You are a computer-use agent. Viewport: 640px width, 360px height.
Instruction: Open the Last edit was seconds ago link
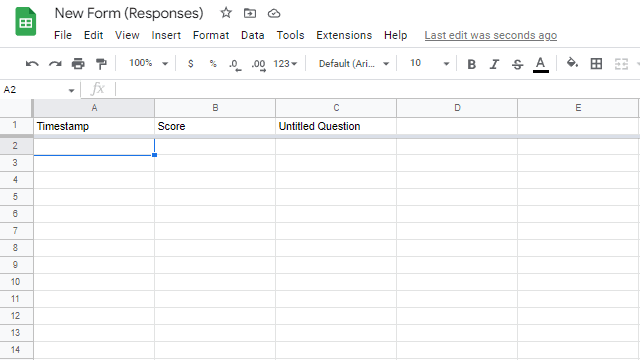tap(491, 36)
